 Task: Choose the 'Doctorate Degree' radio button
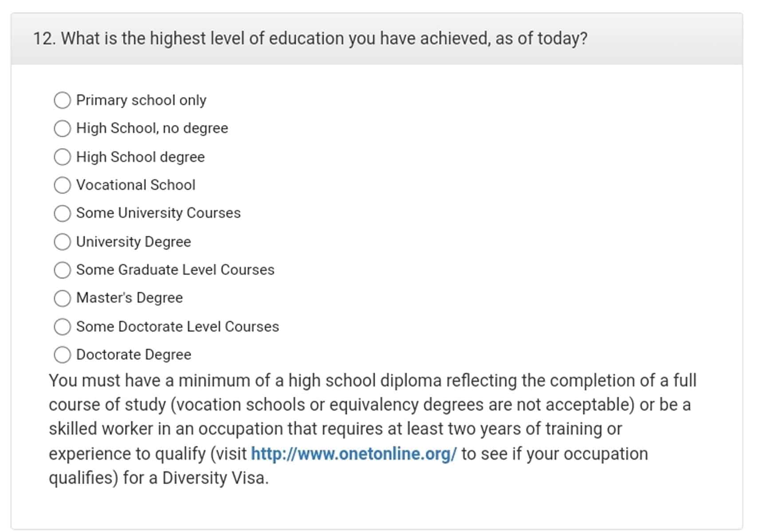(x=62, y=355)
